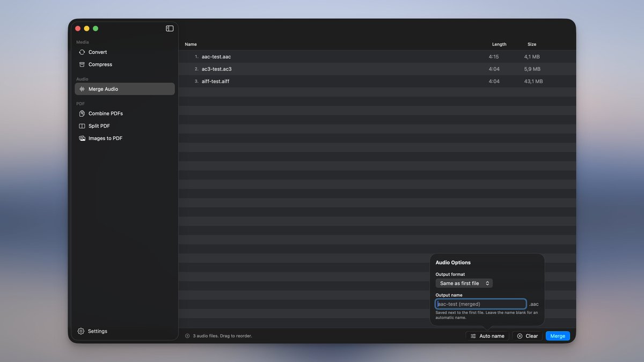Switch to Split PDF
This screenshot has height=362, width=644.
(x=125, y=126)
